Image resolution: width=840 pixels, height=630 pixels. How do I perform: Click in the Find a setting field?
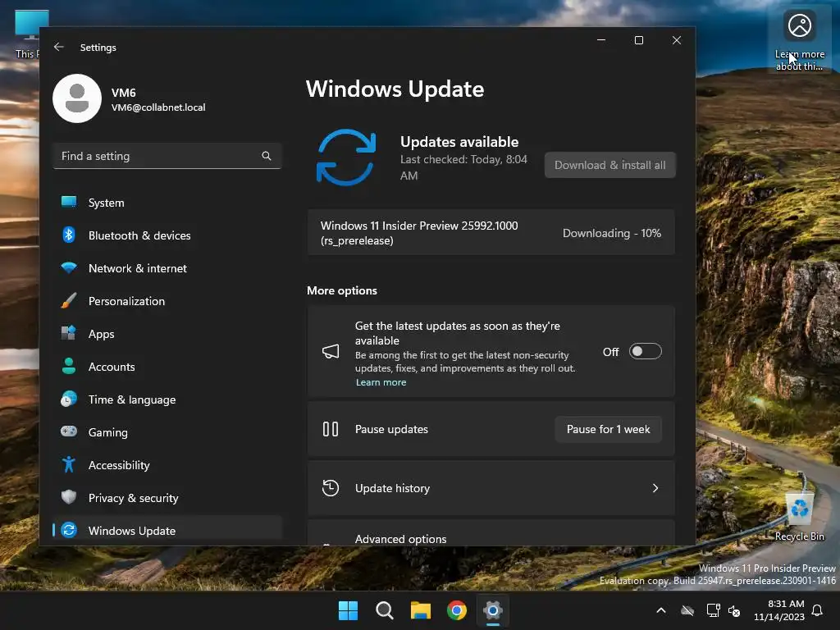(x=167, y=156)
